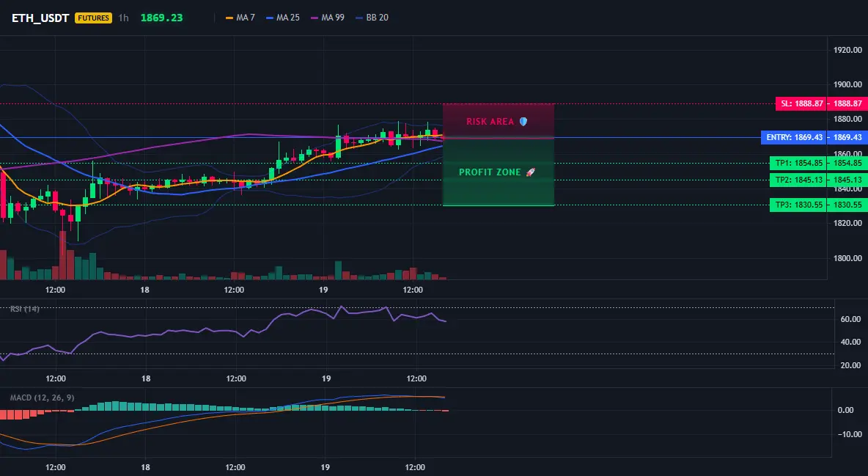This screenshot has height=476, width=868.
Task: Select the 1h timeframe label
Action: tap(123, 18)
